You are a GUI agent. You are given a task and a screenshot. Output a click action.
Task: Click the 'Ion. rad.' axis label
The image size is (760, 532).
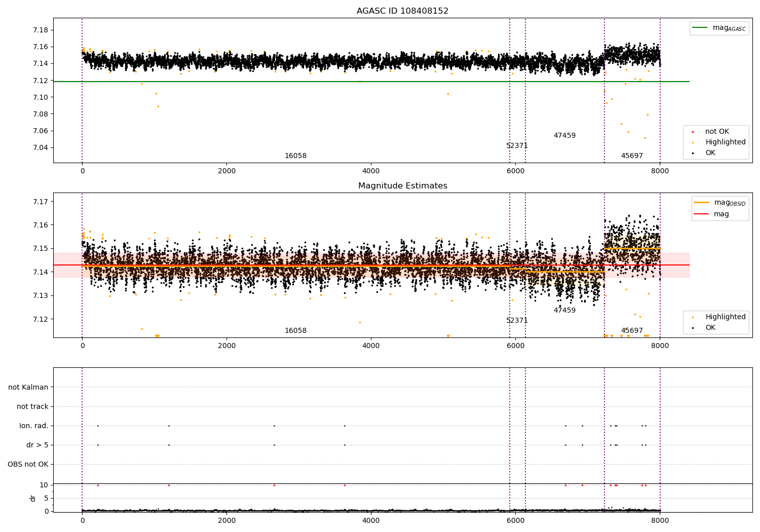click(34, 426)
